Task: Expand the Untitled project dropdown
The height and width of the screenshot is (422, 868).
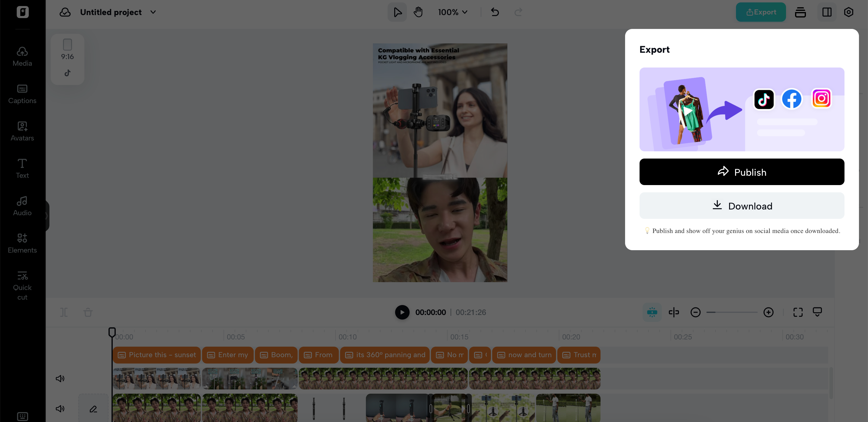Action: (153, 12)
